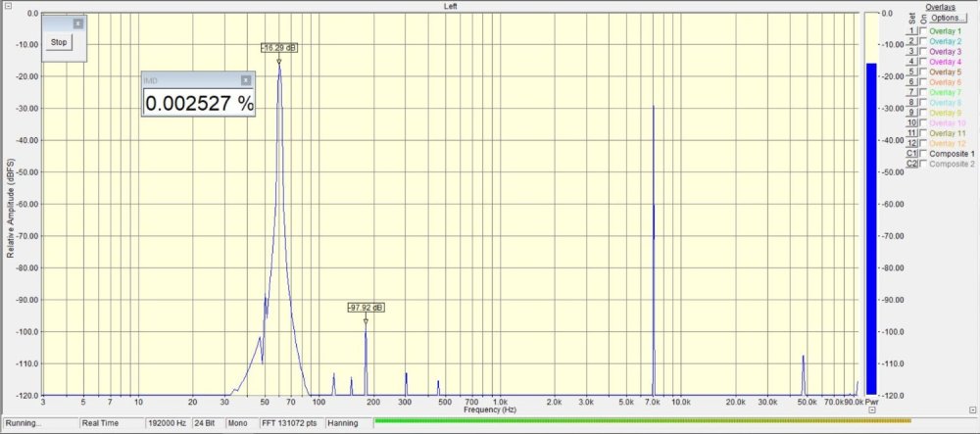980x434 pixels.
Task: Open the overlay Options dialog
Action: pos(946,18)
